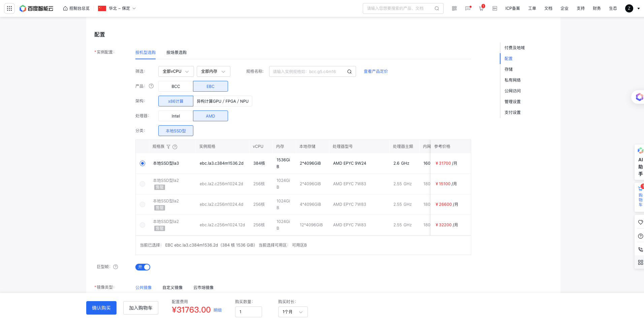Open 工单 in the header
Screen dimensions: 644x322
pyautogui.click(x=532, y=8)
